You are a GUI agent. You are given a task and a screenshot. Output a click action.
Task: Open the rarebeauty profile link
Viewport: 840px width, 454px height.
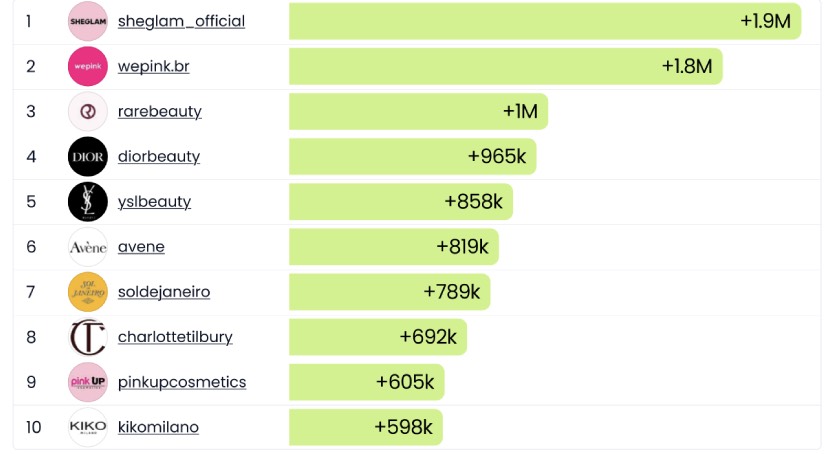point(159,111)
